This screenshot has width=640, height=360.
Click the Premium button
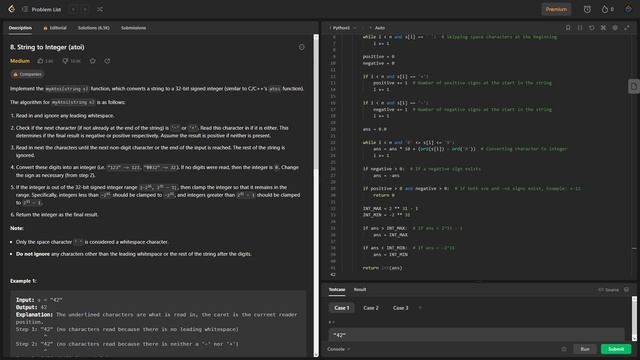pos(556,9)
